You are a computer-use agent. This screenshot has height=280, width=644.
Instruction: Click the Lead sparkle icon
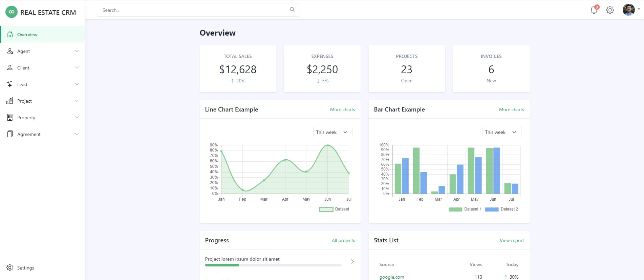[10, 84]
